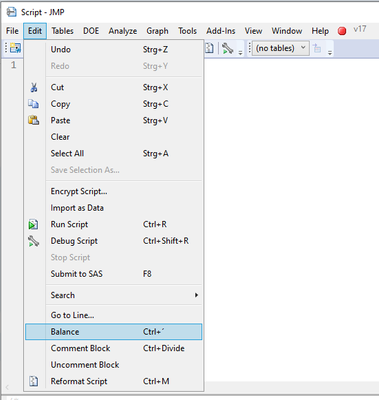Choose Import as Data

114,208
